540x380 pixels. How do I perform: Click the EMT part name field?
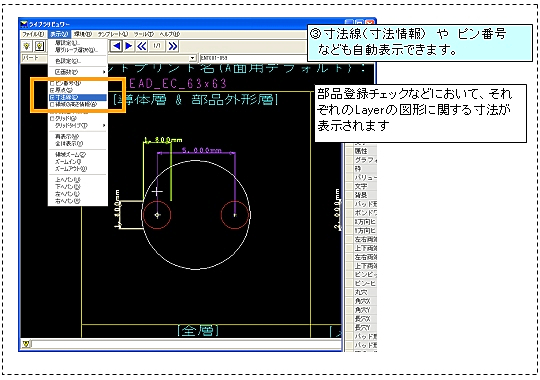(253, 58)
